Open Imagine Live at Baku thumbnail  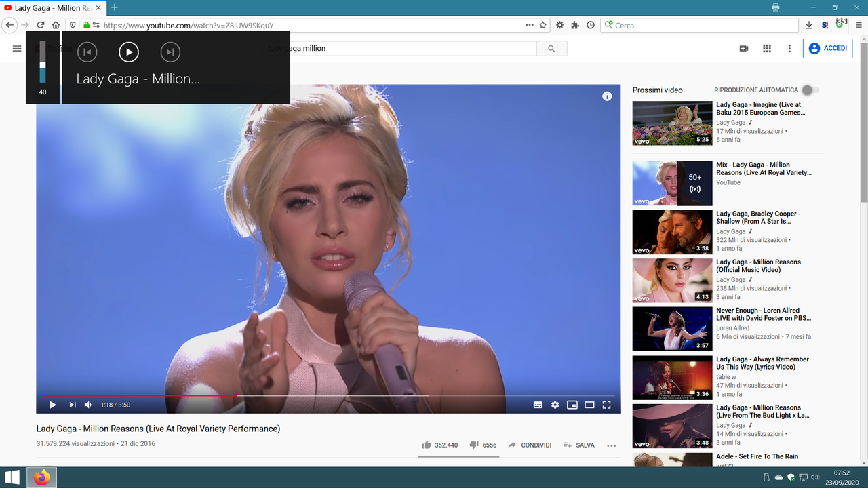(x=672, y=123)
